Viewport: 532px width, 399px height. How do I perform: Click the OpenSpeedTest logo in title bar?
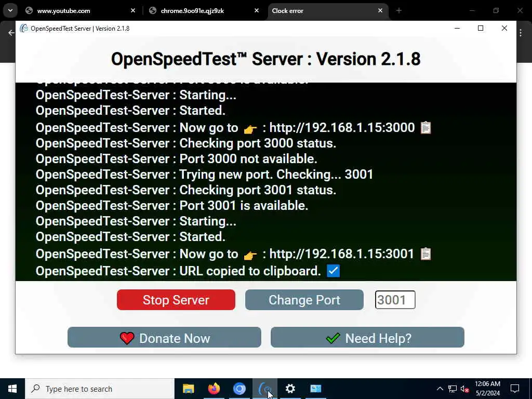click(24, 29)
